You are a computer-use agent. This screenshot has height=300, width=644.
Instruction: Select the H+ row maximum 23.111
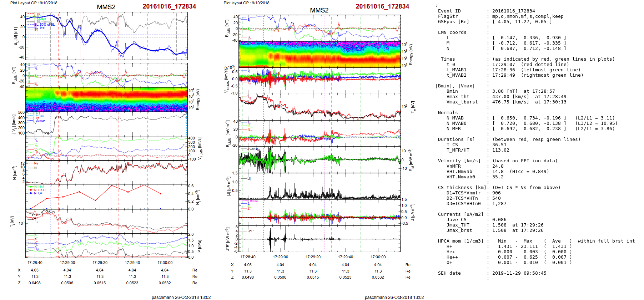point(529,246)
